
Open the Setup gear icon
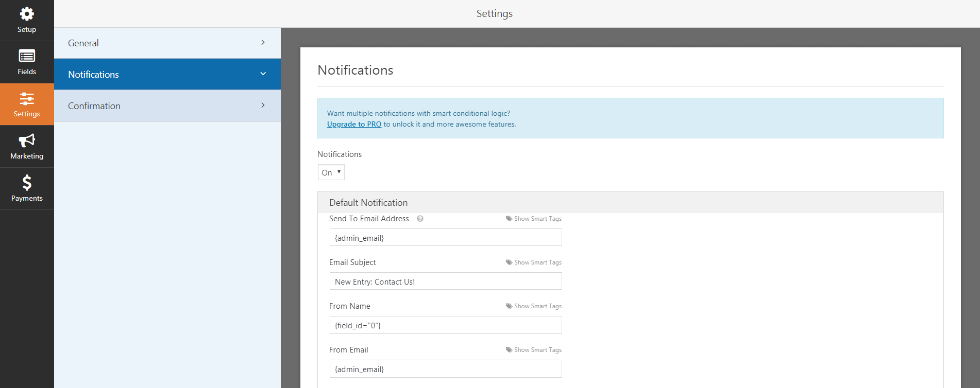coord(27,14)
